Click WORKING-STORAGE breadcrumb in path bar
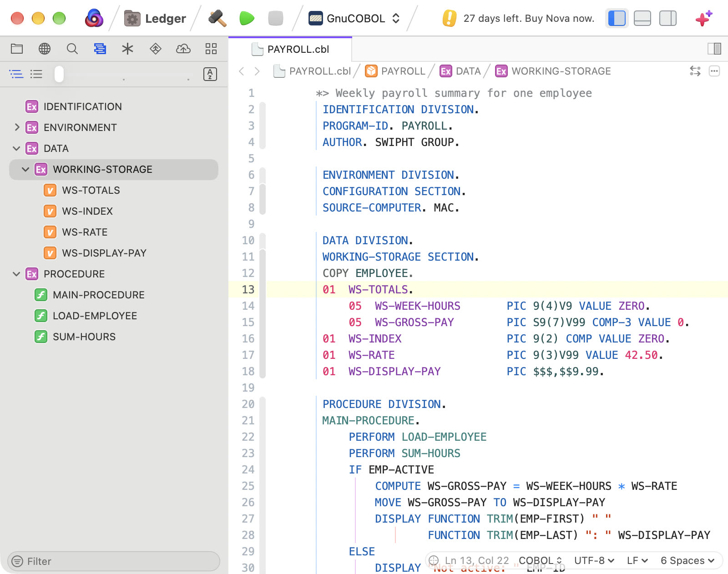The width and height of the screenshot is (728, 574). pos(553,71)
